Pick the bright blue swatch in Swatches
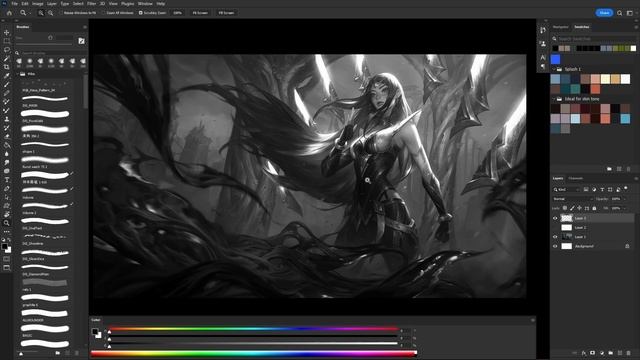Screen dimensions: 640x360 coord(556,59)
